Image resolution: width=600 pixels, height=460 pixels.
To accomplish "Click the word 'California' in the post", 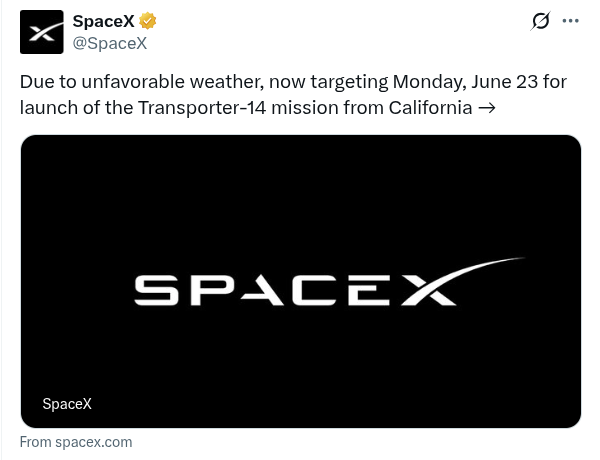I will (430, 108).
